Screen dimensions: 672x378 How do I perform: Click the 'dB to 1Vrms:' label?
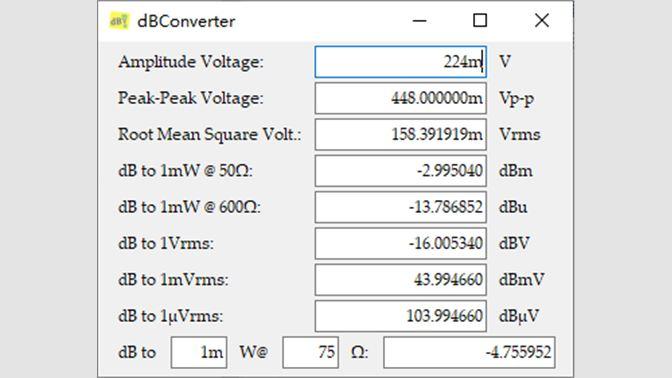pyautogui.click(x=166, y=243)
